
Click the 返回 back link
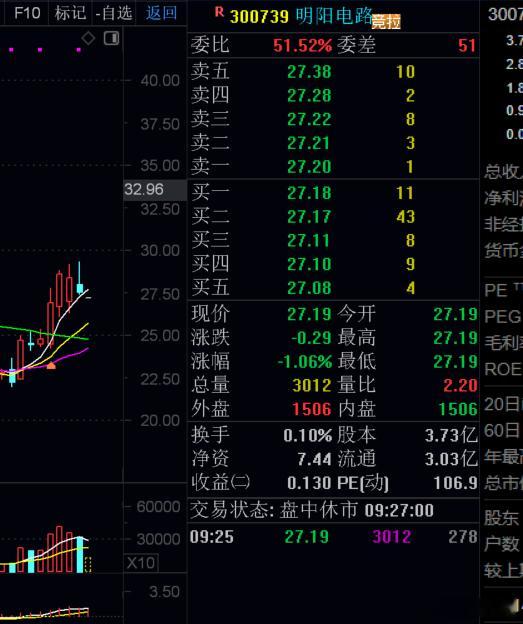[x=161, y=13]
